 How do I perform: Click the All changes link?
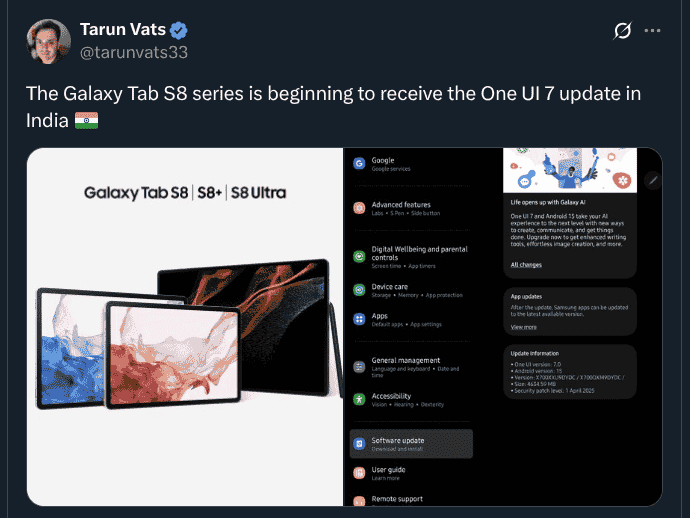pos(526,265)
